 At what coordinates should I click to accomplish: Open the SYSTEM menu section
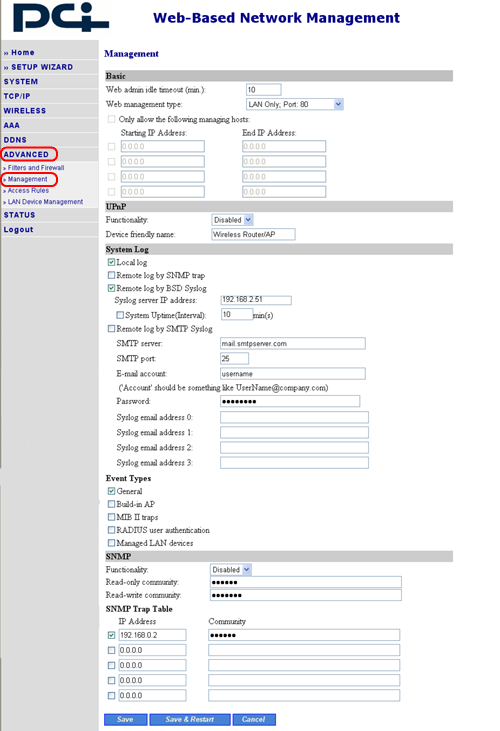click(x=21, y=82)
